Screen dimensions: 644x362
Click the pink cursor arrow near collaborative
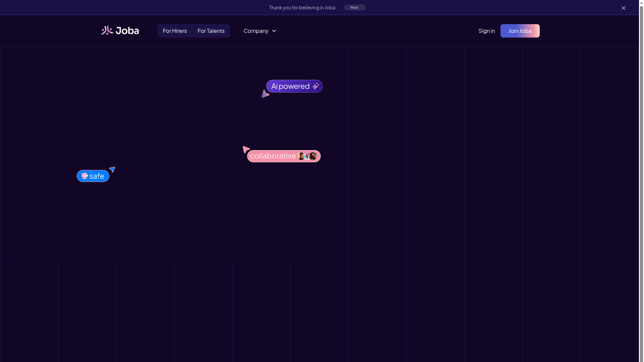click(246, 149)
